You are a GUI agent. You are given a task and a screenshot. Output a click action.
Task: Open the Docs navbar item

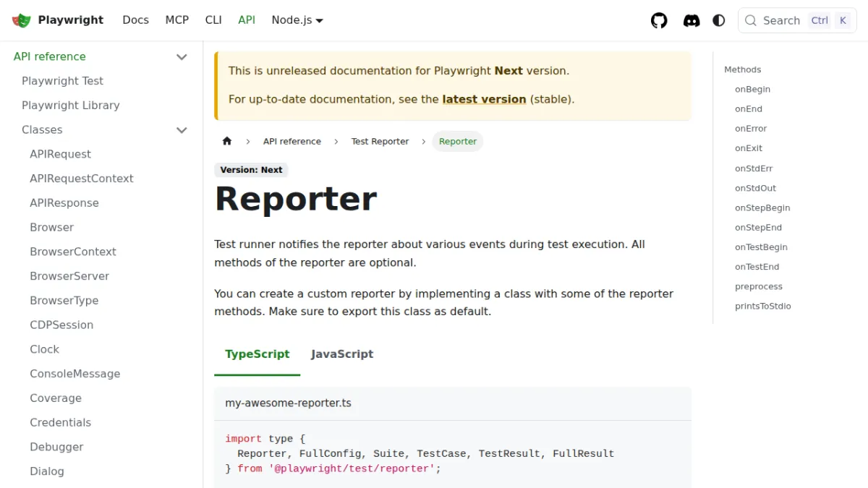[x=135, y=20]
